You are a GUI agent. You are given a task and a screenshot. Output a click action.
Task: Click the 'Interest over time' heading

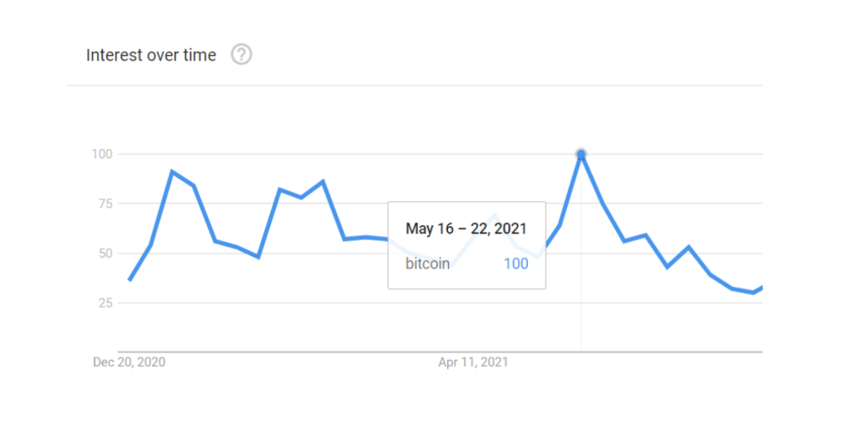point(151,55)
